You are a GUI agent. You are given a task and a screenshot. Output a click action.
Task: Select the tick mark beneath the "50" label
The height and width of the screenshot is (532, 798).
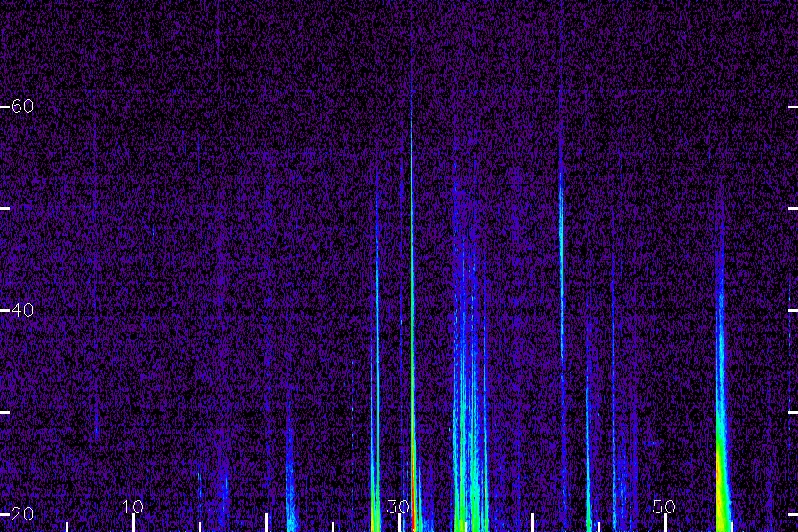pyautogui.click(x=665, y=523)
